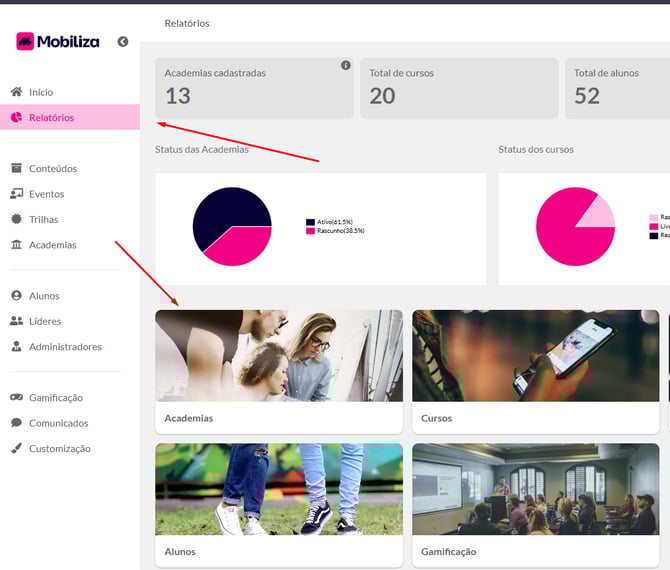Click the Conteúdos sidebar icon
Screen dimensions: 670x570
click(x=16, y=169)
